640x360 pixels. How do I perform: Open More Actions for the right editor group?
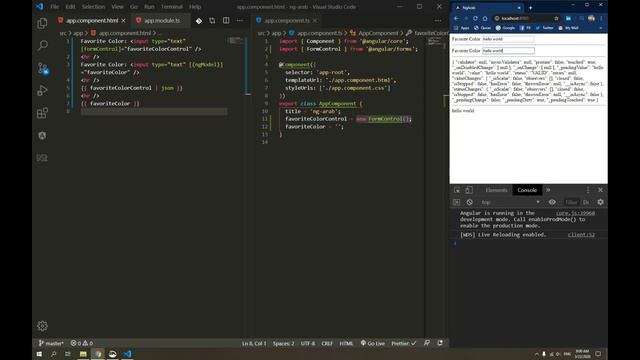tap(438, 20)
